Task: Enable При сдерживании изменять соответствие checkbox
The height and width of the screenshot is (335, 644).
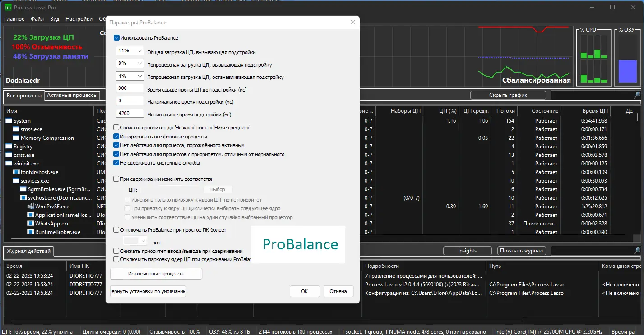Action: coord(116,179)
